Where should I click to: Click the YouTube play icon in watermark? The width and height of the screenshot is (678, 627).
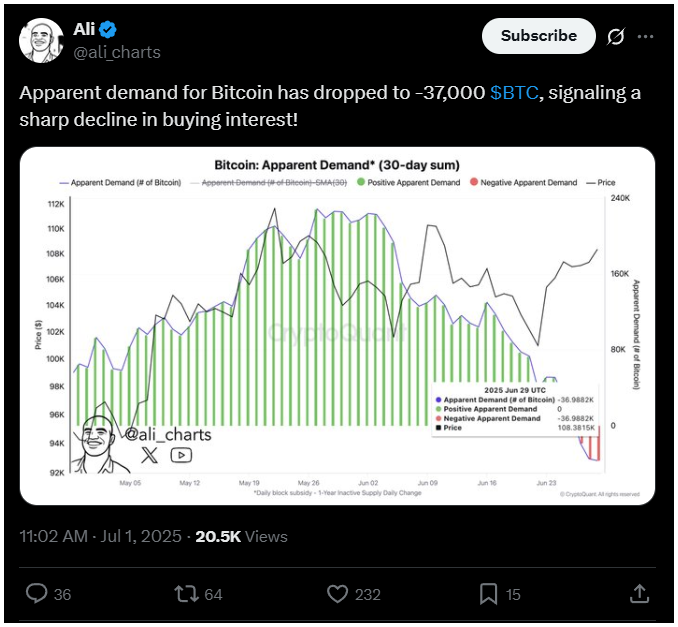[x=181, y=455]
